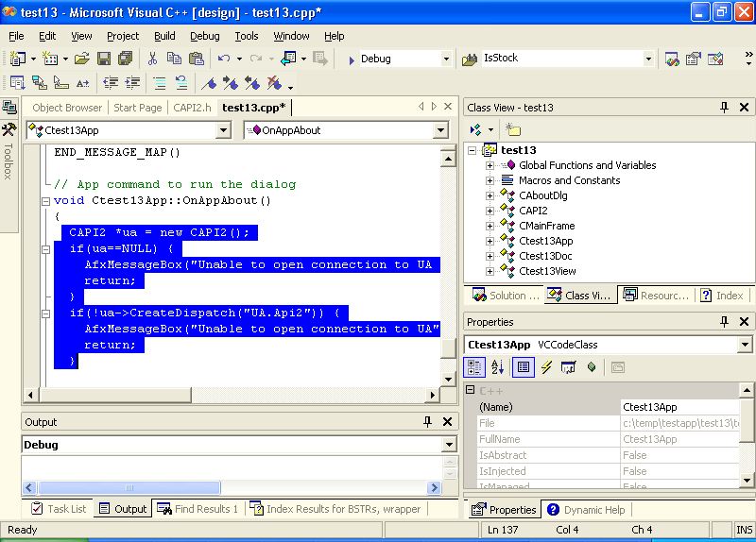Open the Build menu
This screenshot has height=542, width=756.
click(x=164, y=36)
